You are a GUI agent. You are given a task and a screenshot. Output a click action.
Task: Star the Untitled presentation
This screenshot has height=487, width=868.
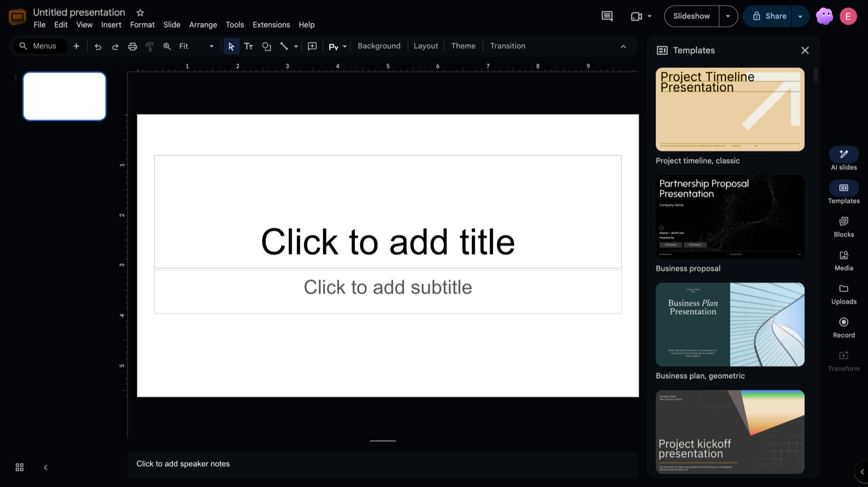140,12
